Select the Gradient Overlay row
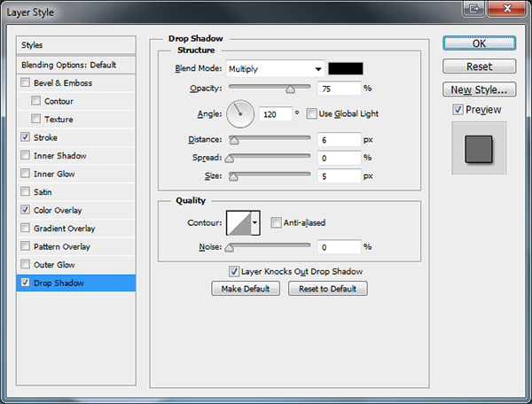This screenshot has width=532, height=404. tap(76, 228)
